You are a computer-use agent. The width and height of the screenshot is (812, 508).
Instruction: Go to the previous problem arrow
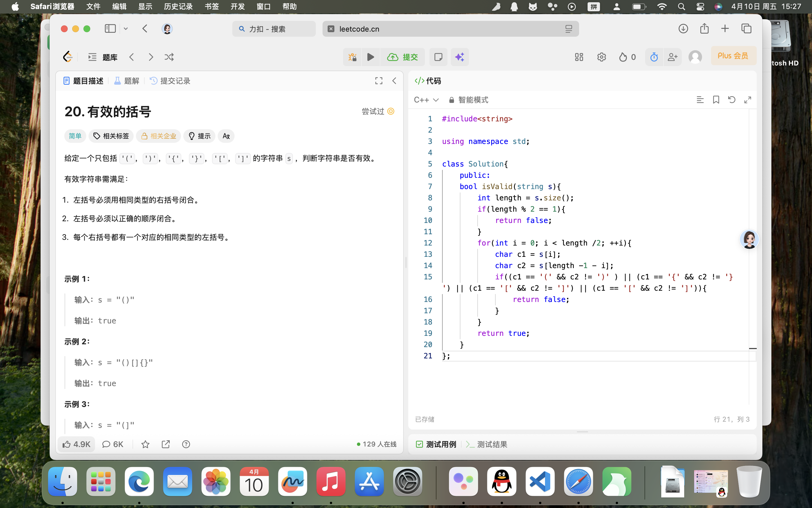click(x=132, y=57)
